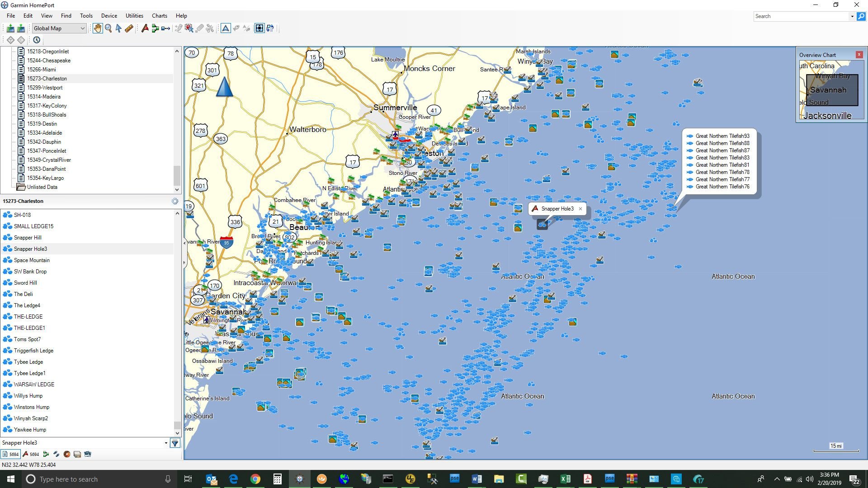Image resolution: width=868 pixels, height=488 pixels.
Task: Click the diamond T toolbar icon
Action: click(10, 40)
